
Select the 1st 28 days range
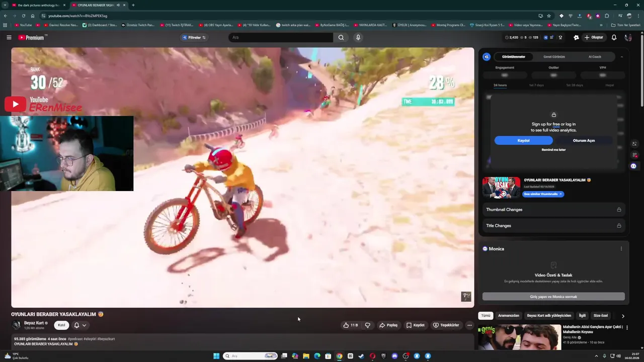click(575, 85)
